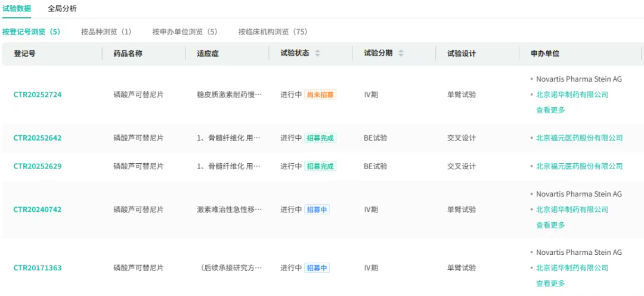Viewport: 644px width, 296px height.
Task: Sort by 试验分期 column sort icon
Action: click(x=401, y=54)
